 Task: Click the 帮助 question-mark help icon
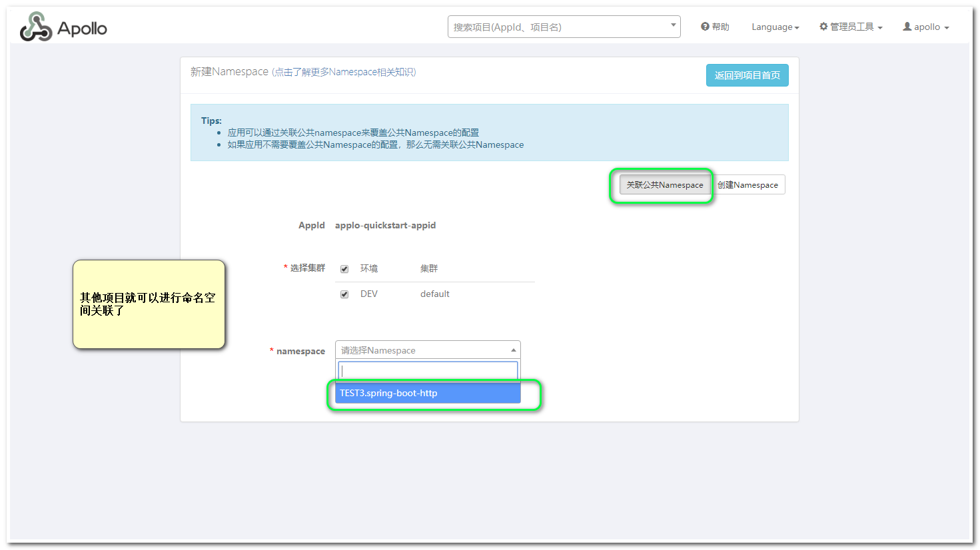pos(704,27)
